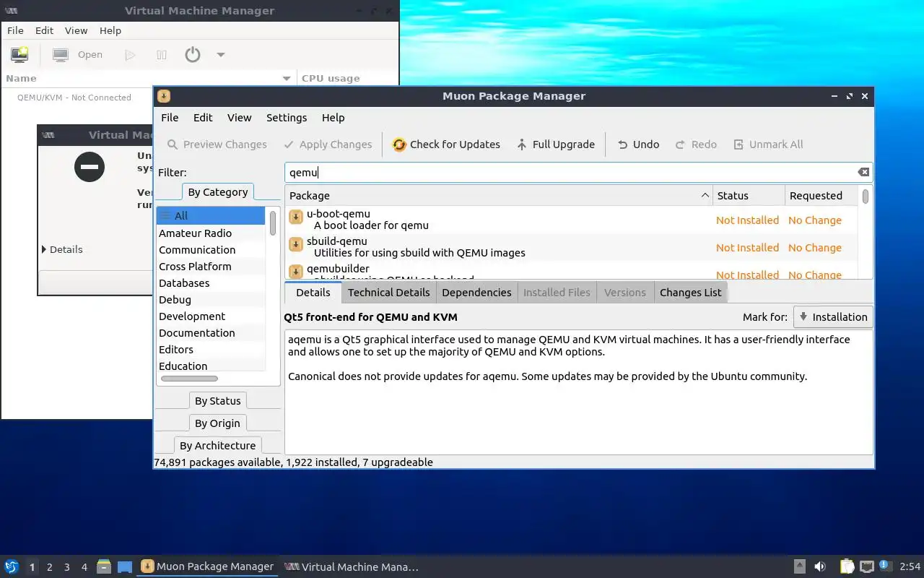The height and width of the screenshot is (578, 924).
Task: Expand Details in Virtual Machine Manager dialog
Action: tap(63, 249)
